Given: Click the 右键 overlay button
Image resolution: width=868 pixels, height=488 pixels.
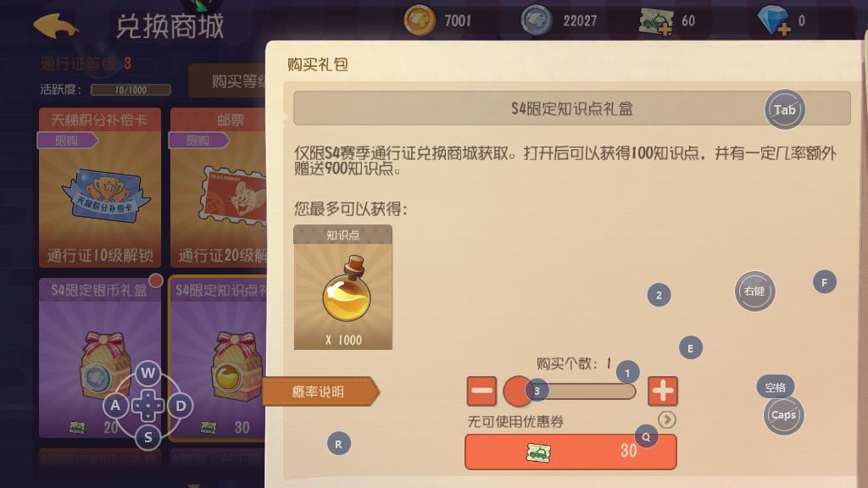Looking at the screenshot, I should [754, 291].
